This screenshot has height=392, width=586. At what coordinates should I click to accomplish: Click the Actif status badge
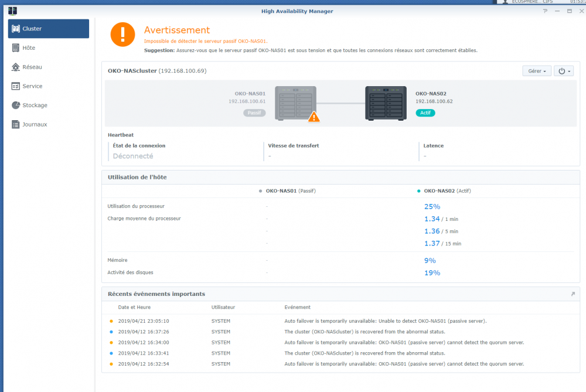[425, 113]
